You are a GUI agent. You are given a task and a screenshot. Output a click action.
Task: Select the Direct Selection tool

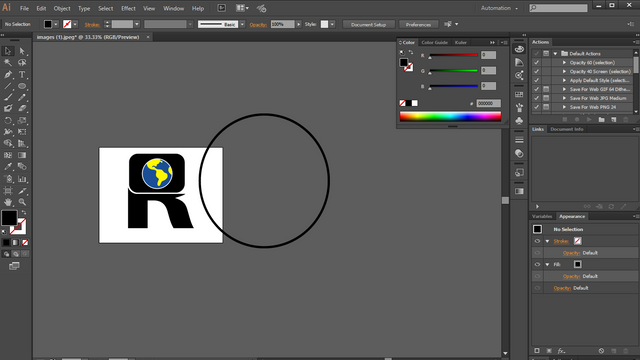(22, 51)
